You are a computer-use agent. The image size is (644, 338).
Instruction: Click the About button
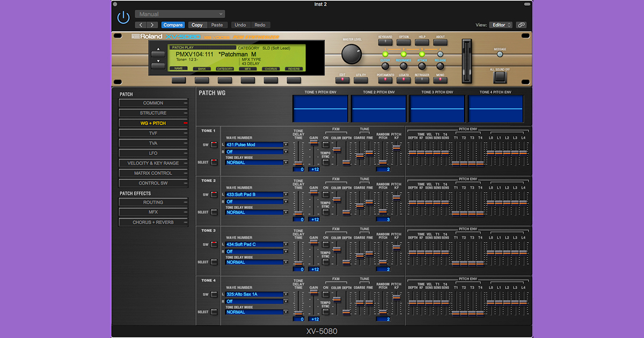coord(440,42)
